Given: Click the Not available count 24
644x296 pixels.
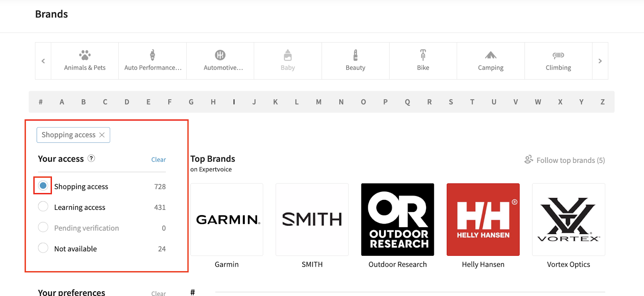Looking at the screenshot, I should [x=162, y=249].
